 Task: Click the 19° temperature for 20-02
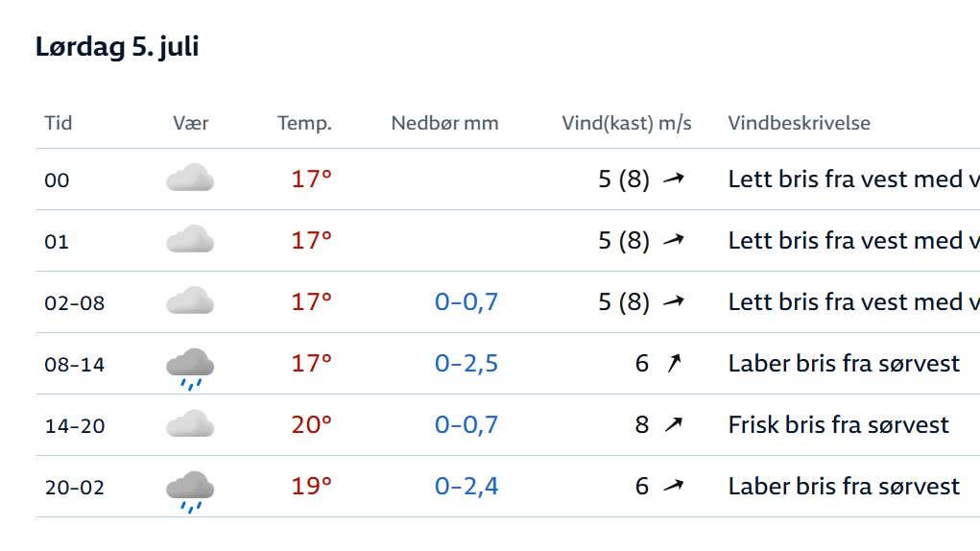[311, 486]
